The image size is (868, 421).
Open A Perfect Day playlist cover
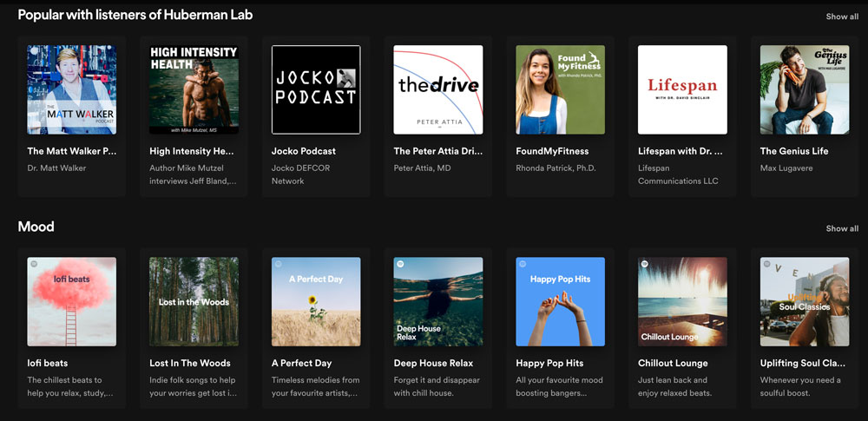(316, 302)
